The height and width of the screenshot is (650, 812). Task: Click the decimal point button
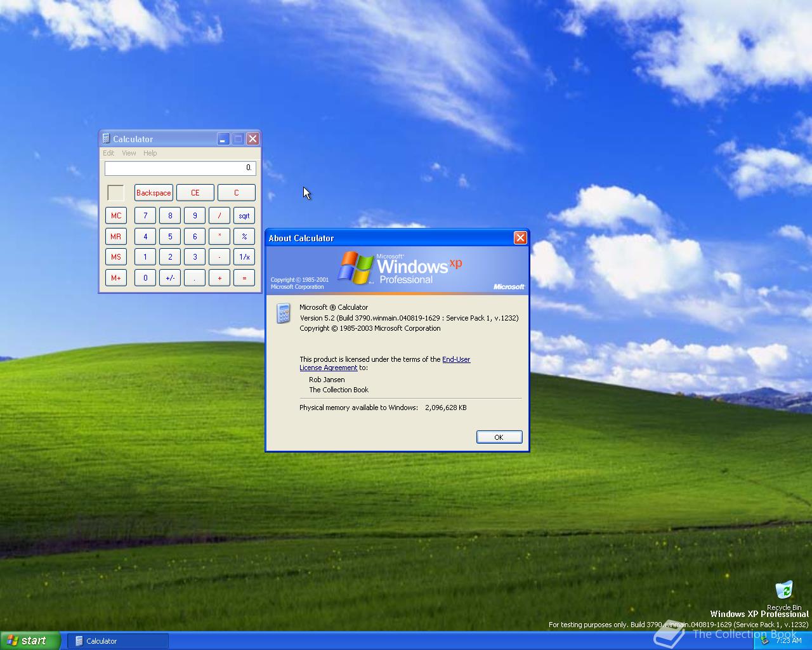(195, 278)
